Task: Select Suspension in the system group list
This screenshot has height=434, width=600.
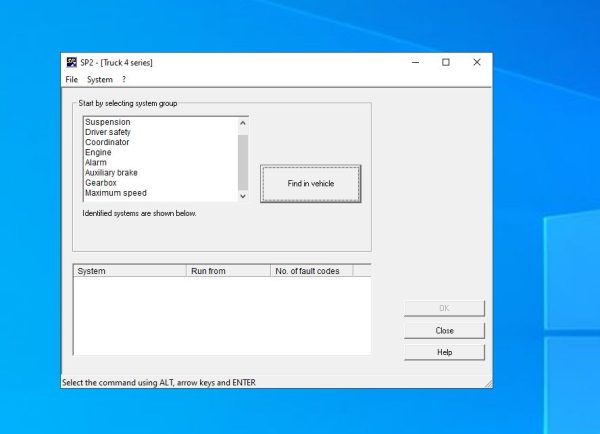Action: 160,122
